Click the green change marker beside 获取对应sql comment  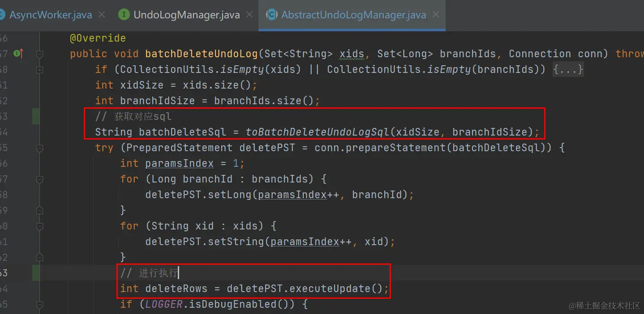coord(36,116)
